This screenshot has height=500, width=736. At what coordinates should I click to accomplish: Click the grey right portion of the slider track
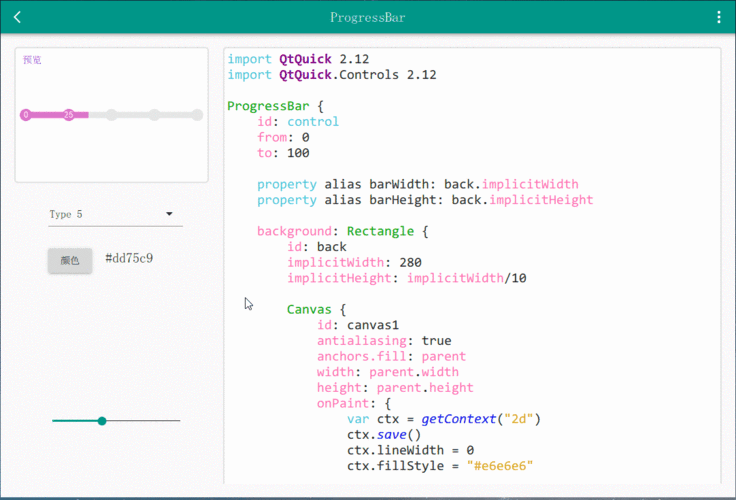pyautogui.click(x=143, y=421)
